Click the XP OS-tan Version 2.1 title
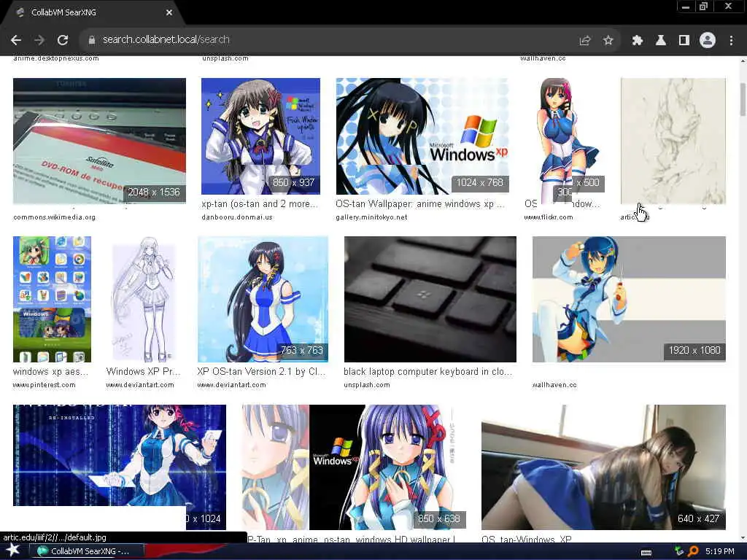Image resolution: width=747 pixels, height=560 pixels. pos(261,371)
